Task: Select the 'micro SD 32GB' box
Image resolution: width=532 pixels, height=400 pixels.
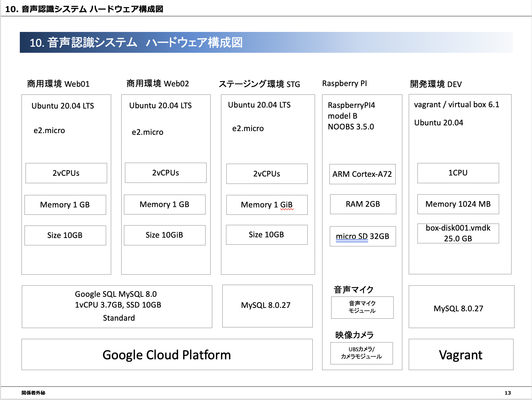Action: 363,236
